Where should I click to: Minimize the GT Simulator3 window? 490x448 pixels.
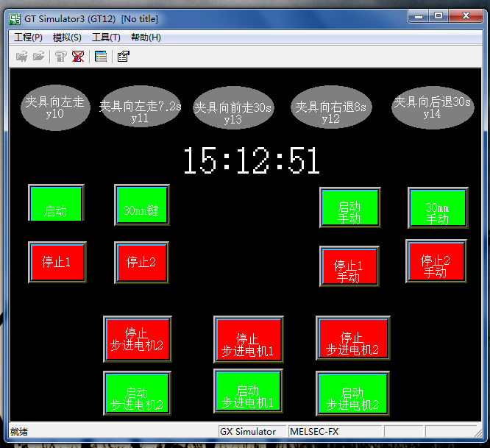419,15
